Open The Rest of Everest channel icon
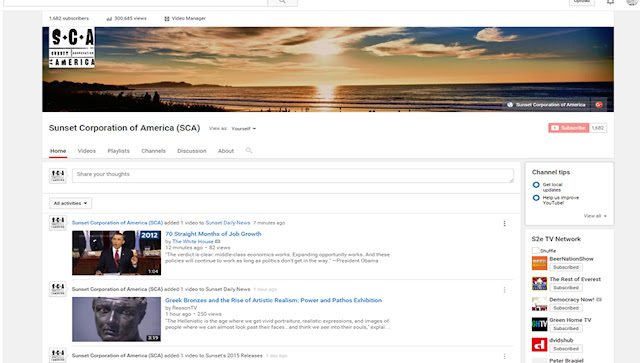The height and width of the screenshot is (363, 640). 539,283
